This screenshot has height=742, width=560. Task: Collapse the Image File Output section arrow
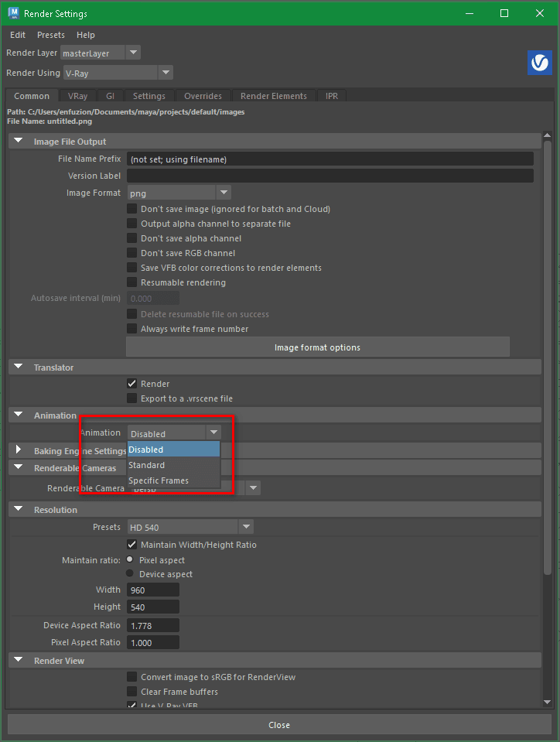tap(19, 142)
